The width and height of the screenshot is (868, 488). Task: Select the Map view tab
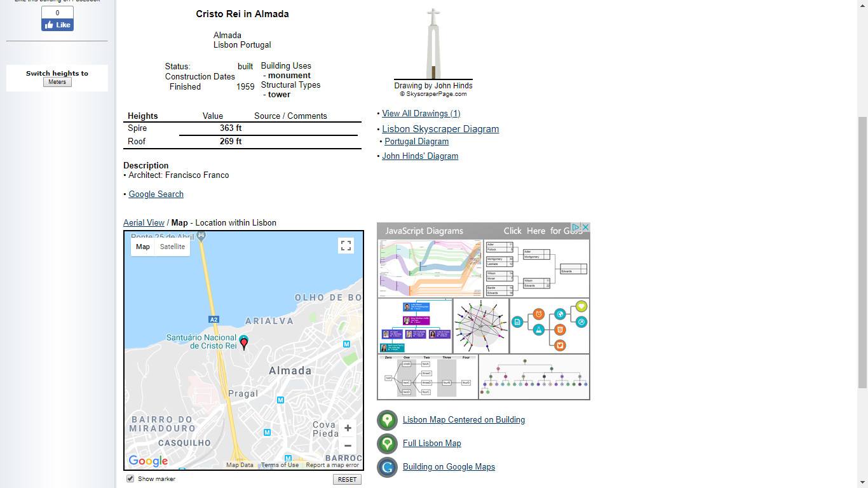(x=143, y=247)
